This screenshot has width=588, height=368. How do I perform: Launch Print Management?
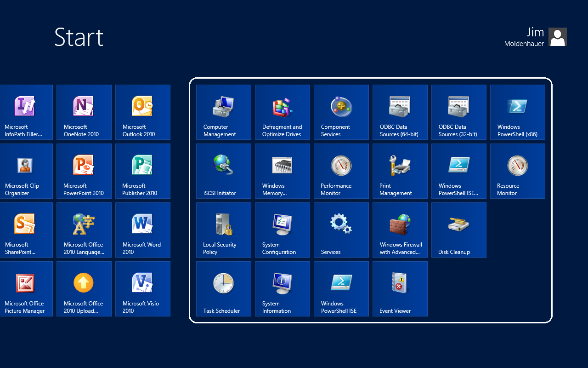point(400,171)
